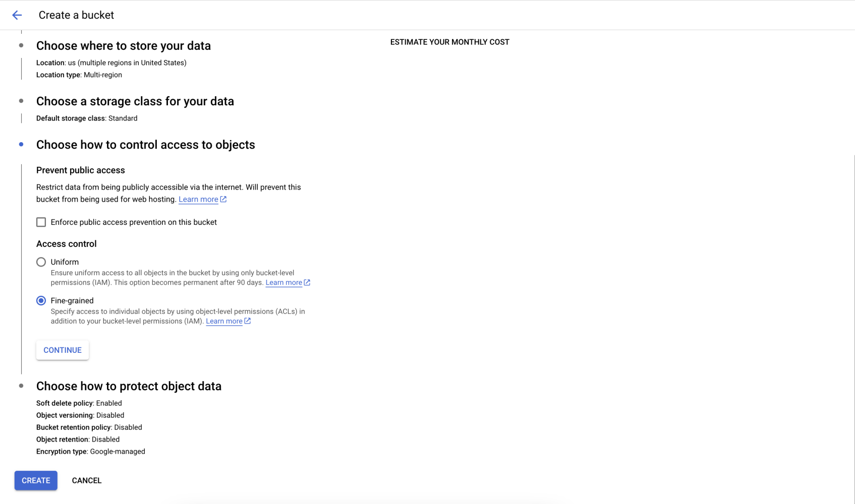855x504 pixels.
Task: Select the Choose how to control access heading
Action: coord(145,145)
